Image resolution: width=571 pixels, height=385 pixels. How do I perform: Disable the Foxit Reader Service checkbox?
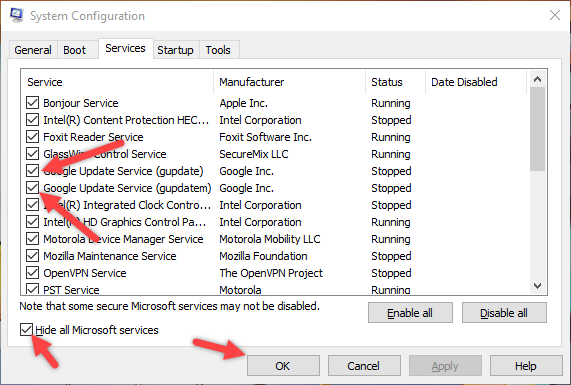click(32, 137)
